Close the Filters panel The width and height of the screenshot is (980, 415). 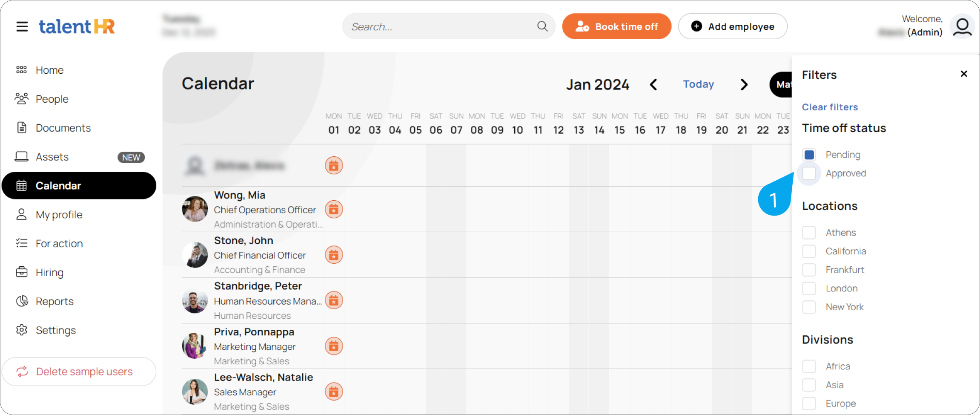click(x=964, y=74)
